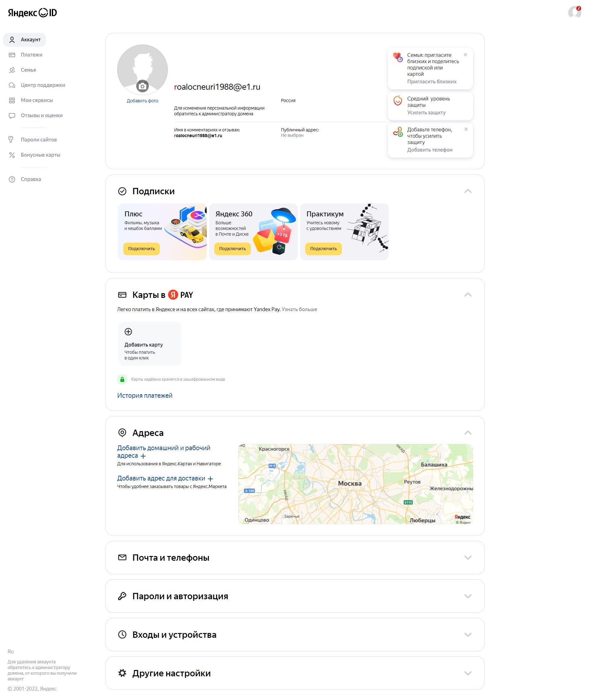The height and width of the screenshot is (700, 589).
Task: Click the plus icon on Добавить карту tile
Action: (x=128, y=331)
